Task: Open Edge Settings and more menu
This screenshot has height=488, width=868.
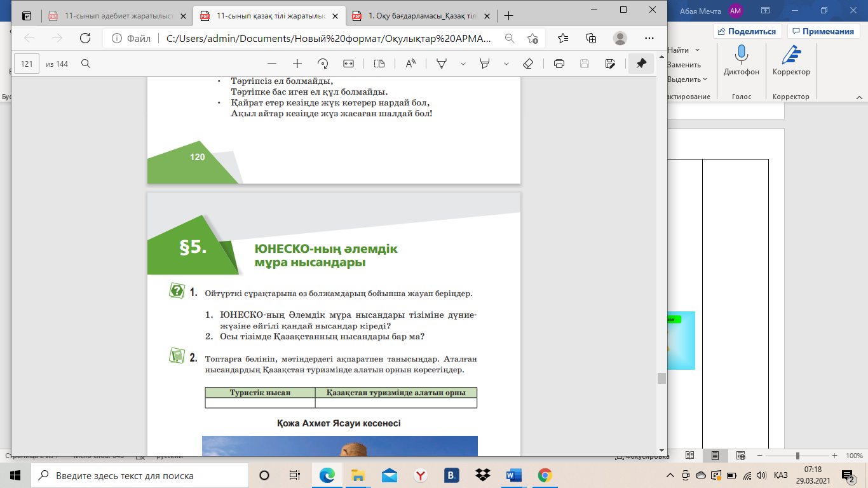Action: pos(649,38)
